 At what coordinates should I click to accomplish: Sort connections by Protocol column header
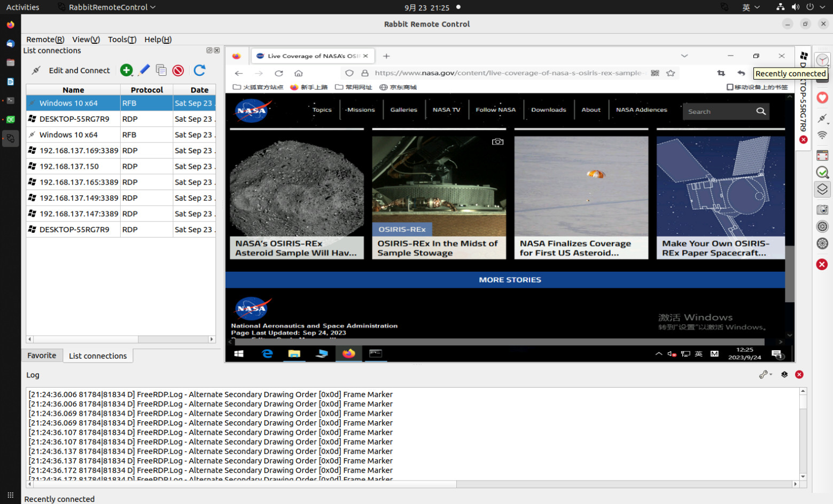point(147,90)
